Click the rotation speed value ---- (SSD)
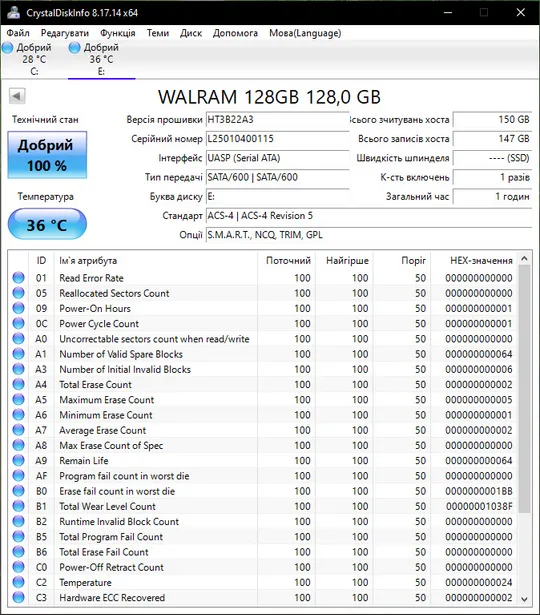 (492, 158)
